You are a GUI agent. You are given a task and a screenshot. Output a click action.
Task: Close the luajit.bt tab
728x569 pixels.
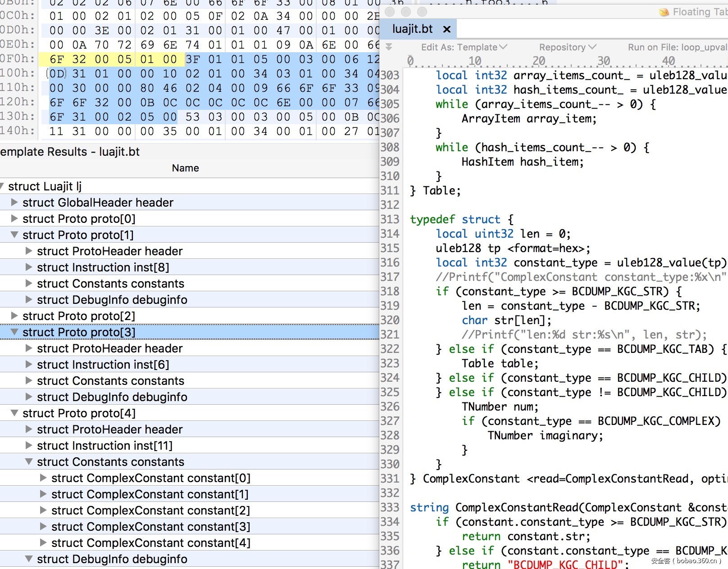[446, 30]
